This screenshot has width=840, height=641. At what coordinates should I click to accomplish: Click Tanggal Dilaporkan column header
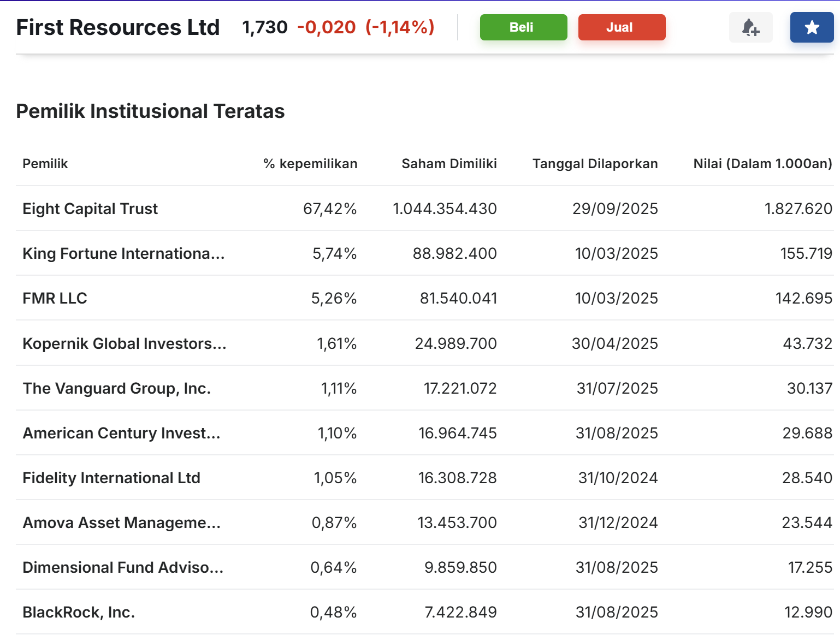coord(595,164)
